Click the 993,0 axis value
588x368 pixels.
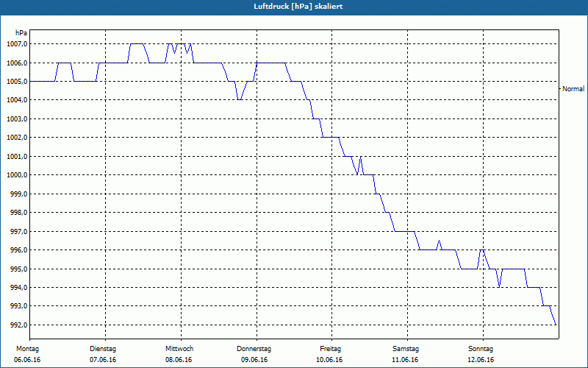(18, 306)
